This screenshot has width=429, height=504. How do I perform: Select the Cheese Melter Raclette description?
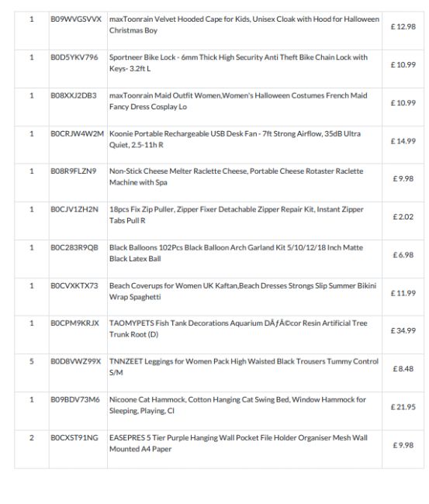236,177
